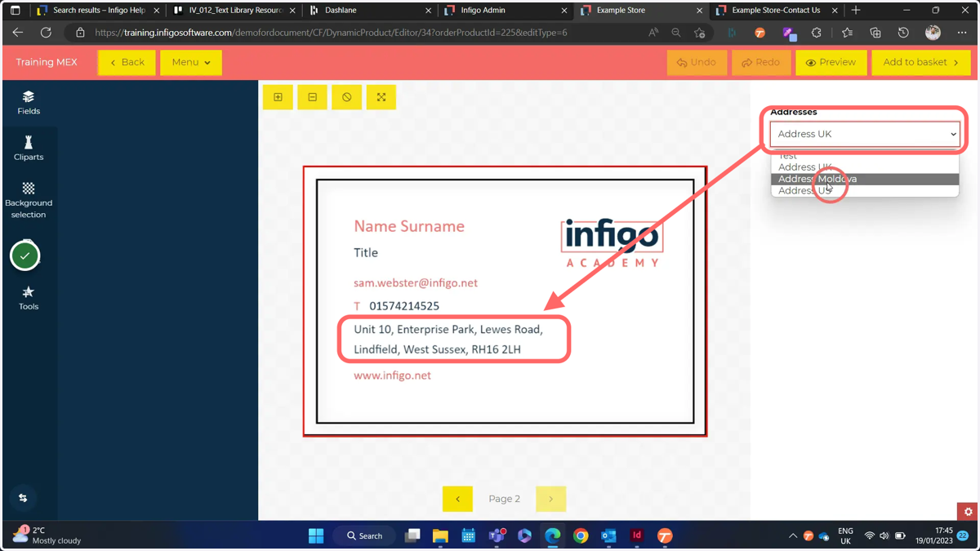Open browser Collections
Screen dimensions: 980x551
click(x=875, y=33)
